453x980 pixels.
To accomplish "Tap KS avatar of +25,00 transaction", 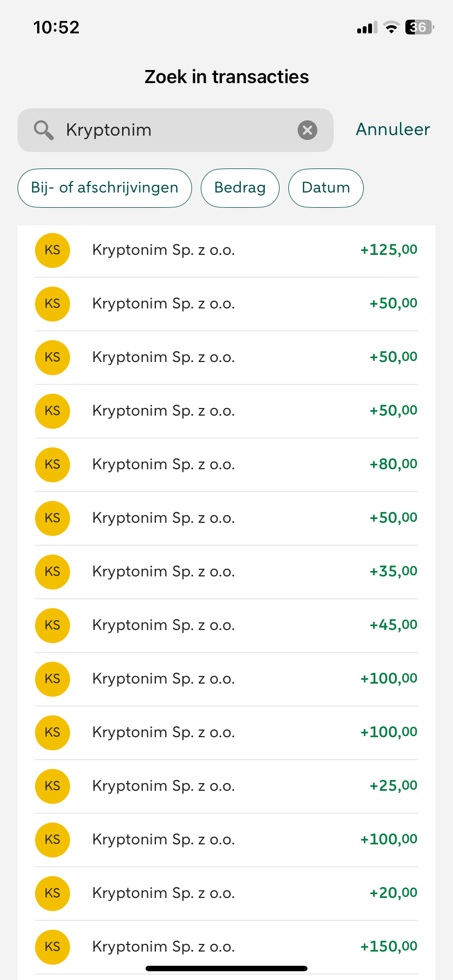I will click(53, 786).
